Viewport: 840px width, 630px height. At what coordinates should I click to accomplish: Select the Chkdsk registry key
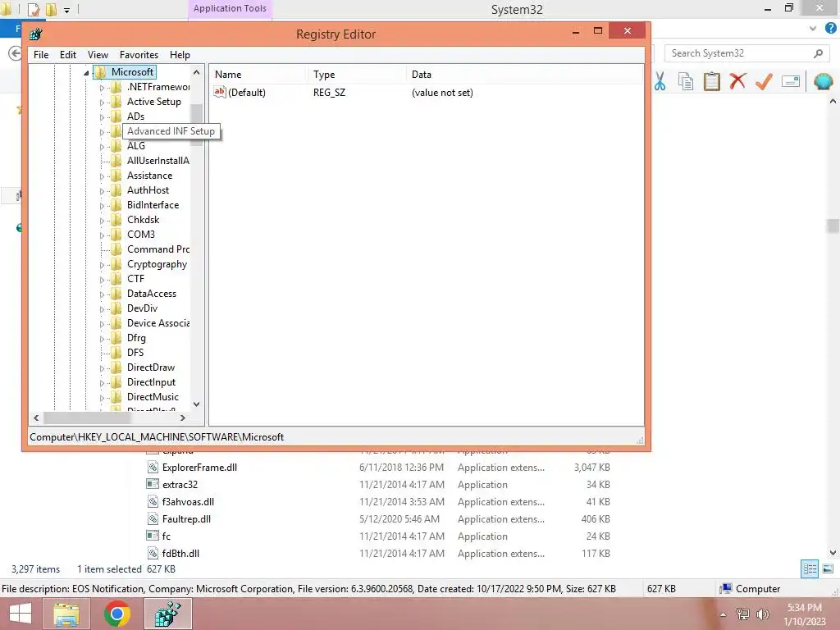143,220
